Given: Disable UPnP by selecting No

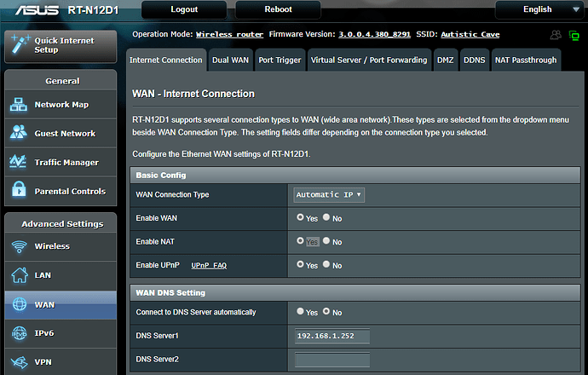Looking at the screenshot, I should point(326,265).
